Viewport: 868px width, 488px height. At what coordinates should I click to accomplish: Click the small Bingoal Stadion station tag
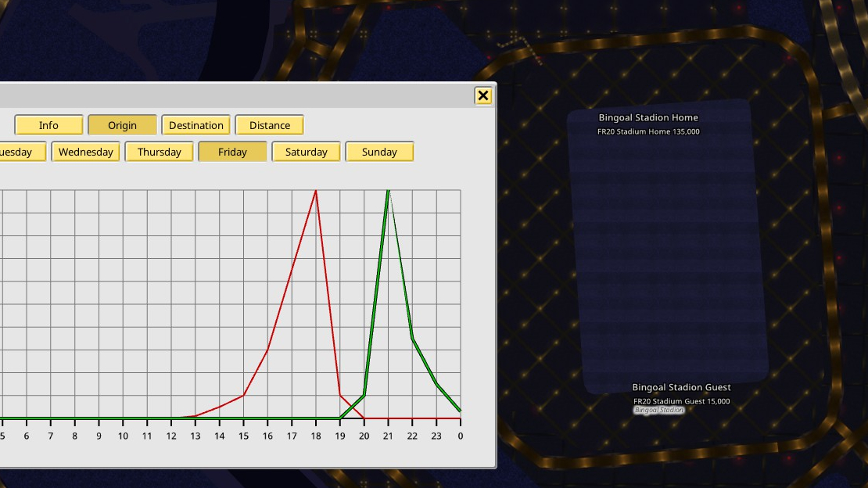pos(658,410)
